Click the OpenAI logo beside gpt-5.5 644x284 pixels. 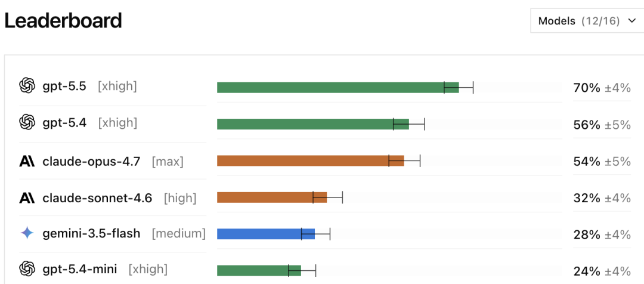click(27, 87)
